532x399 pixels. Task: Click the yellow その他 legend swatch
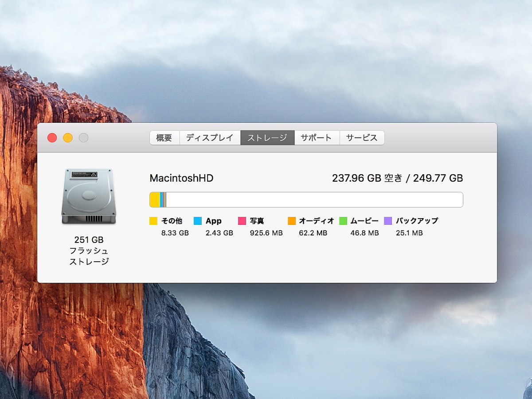(153, 221)
